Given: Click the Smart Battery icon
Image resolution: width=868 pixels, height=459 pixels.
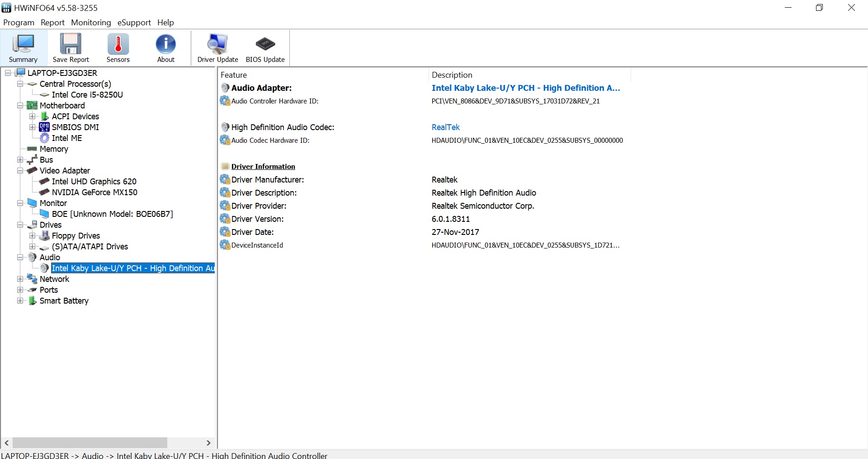Looking at the screenshot, I should click(32, 300).
